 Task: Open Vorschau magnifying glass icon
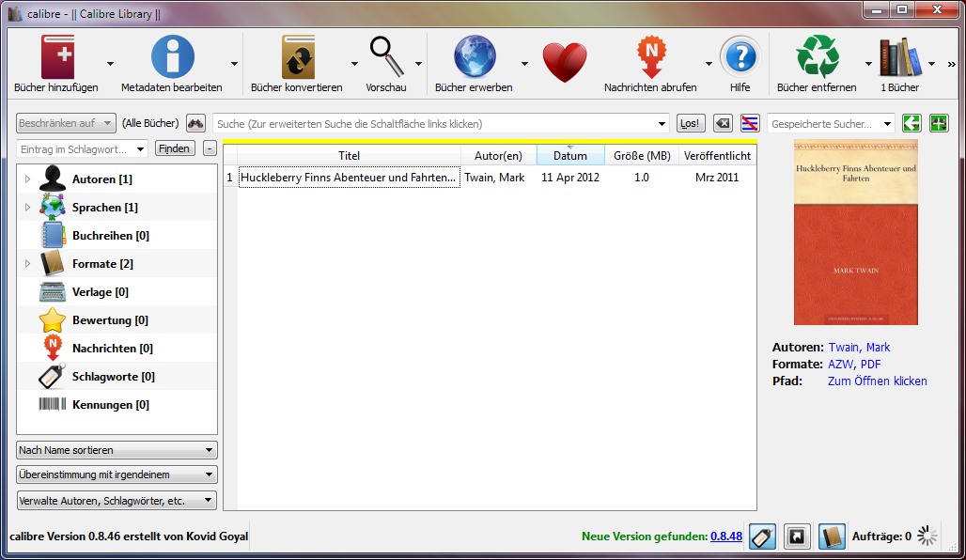point(386,56)
